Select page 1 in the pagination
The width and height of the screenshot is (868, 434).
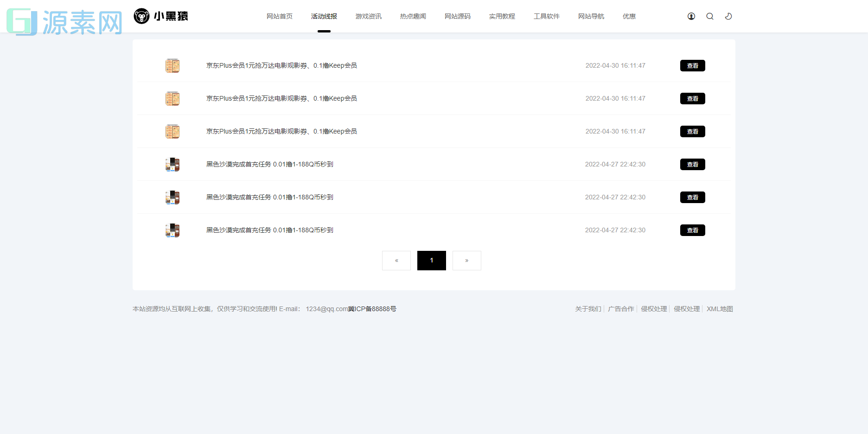point(431,260)
